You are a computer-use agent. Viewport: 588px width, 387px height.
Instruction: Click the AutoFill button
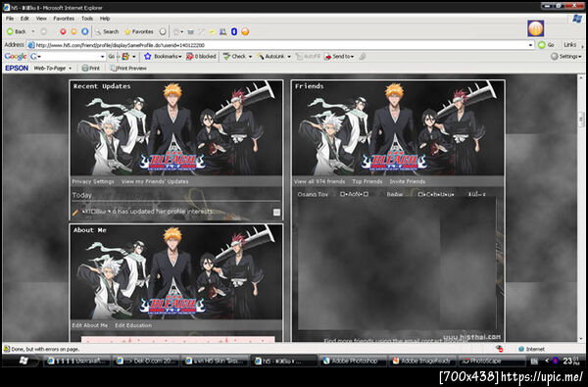pyautogui.click(x=308, y=56)
